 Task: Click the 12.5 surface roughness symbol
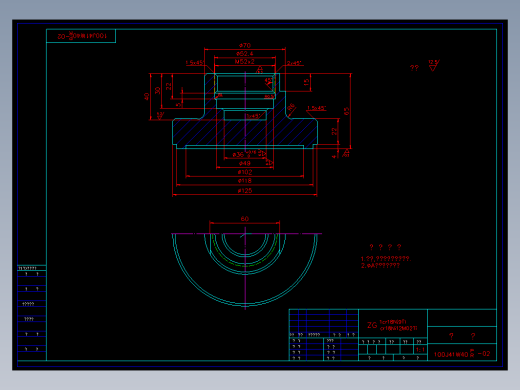434,65
